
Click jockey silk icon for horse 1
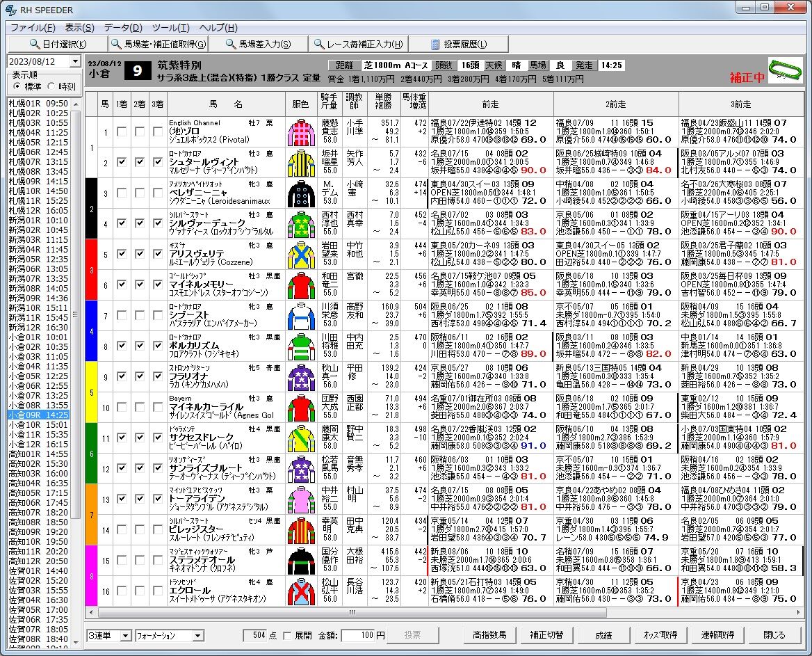tap(302, 132)
